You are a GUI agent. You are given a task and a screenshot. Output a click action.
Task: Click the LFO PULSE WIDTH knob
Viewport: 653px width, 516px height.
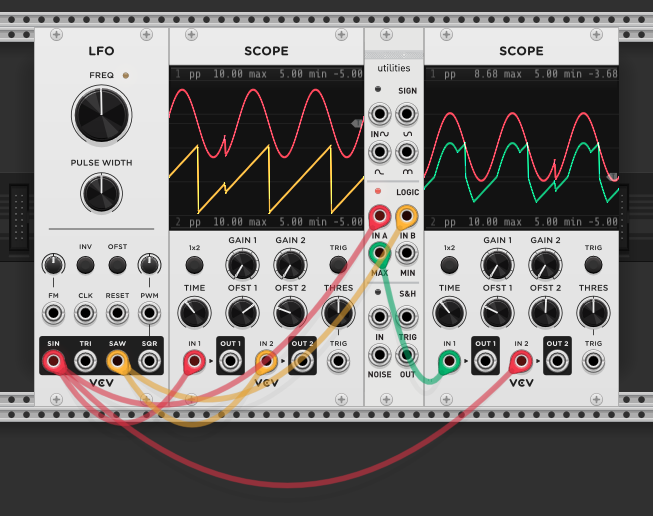click(x=102, y=193)
